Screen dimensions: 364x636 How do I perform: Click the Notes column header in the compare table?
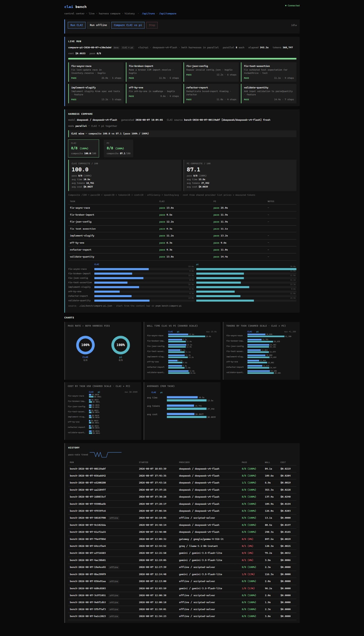(x=271, y=201)
